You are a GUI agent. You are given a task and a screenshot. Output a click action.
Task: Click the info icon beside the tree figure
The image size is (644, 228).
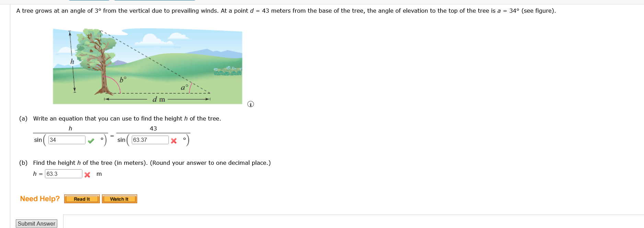250,104
